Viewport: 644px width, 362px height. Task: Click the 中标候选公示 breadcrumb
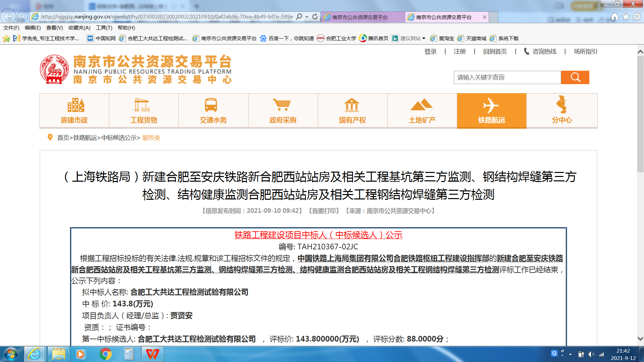pos(119,138)
